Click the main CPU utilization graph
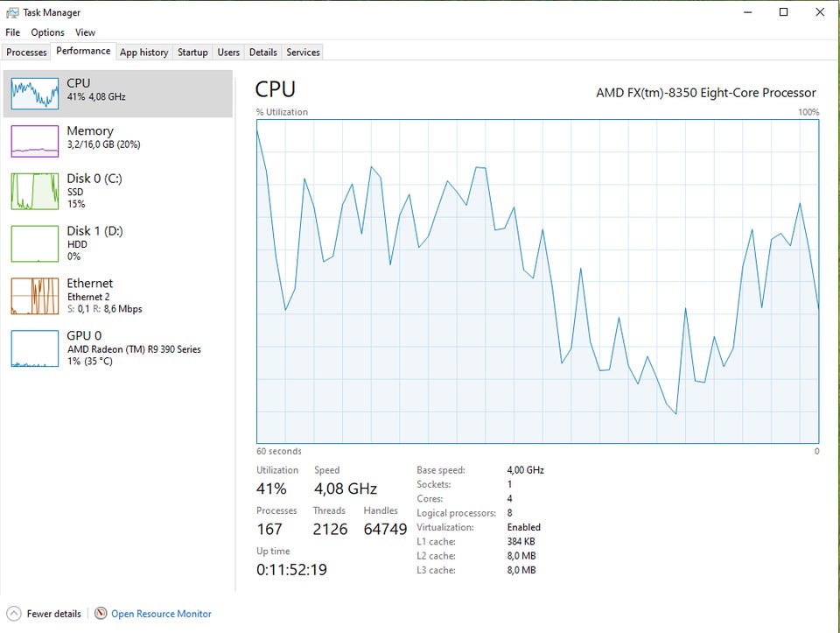 (x=538, y=281)
